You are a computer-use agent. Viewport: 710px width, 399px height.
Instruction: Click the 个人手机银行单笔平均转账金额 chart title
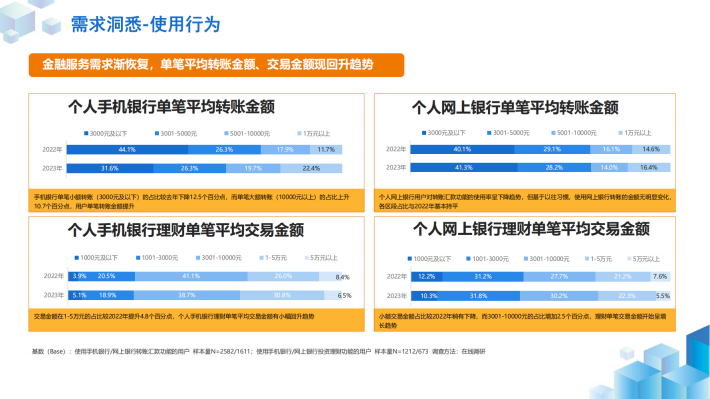point(171,107)
